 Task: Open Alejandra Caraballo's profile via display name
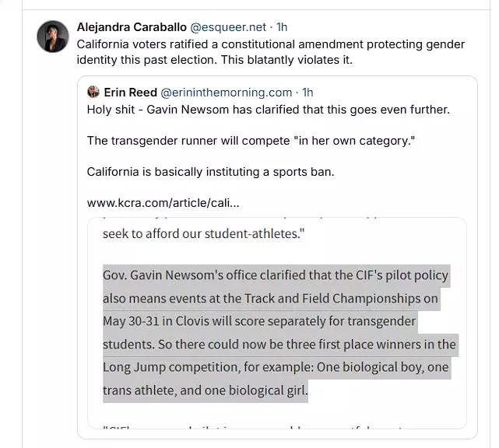click(132, 28)
